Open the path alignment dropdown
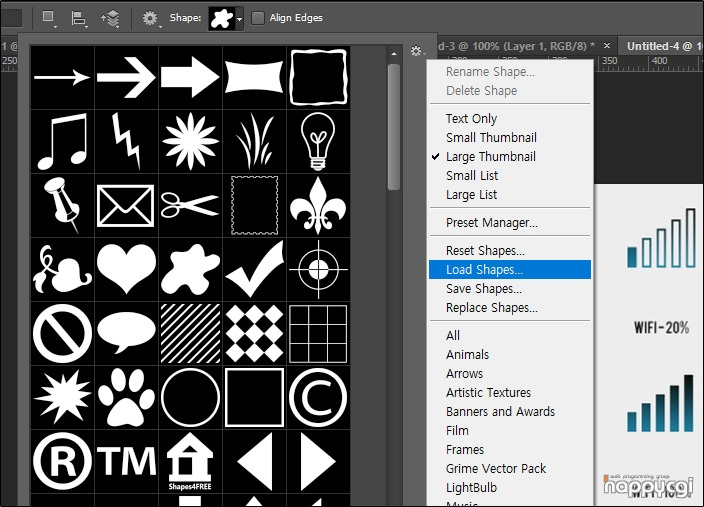This screenshot has width=704, height=507. click(x=79, y=18)
